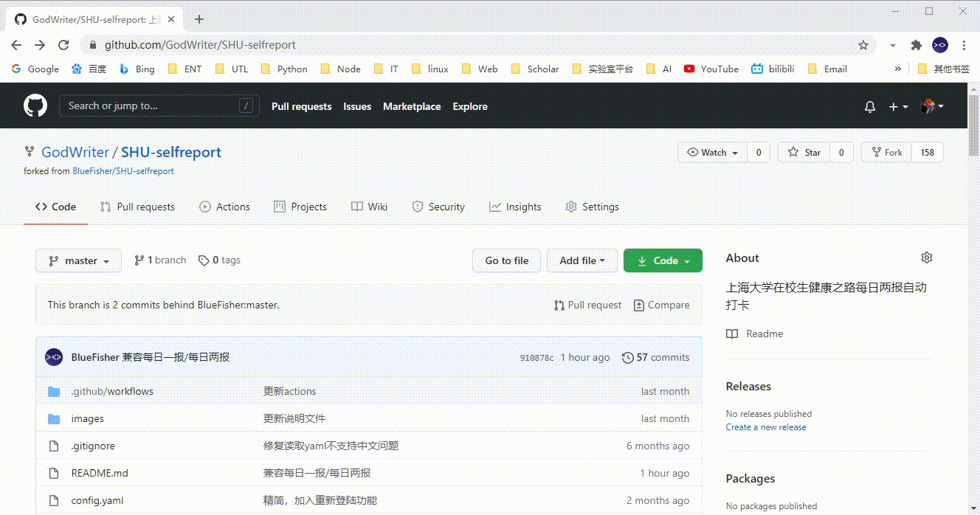The image size is (980, 515).
Task: Open the Wiki tab
Action: [x=369, y=207]
